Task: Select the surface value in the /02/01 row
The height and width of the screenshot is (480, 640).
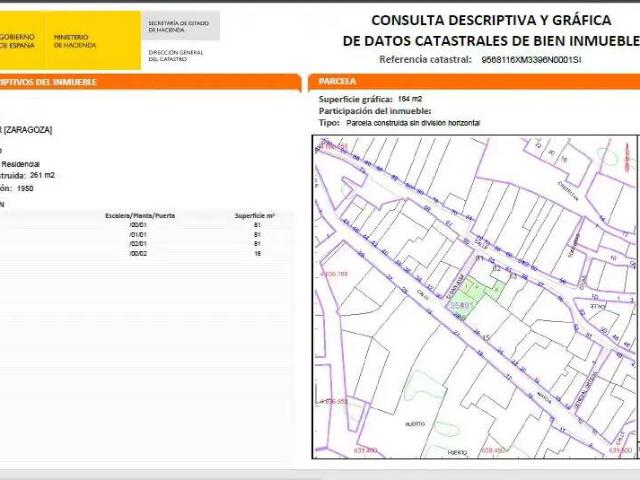Action: pos(257,244)
